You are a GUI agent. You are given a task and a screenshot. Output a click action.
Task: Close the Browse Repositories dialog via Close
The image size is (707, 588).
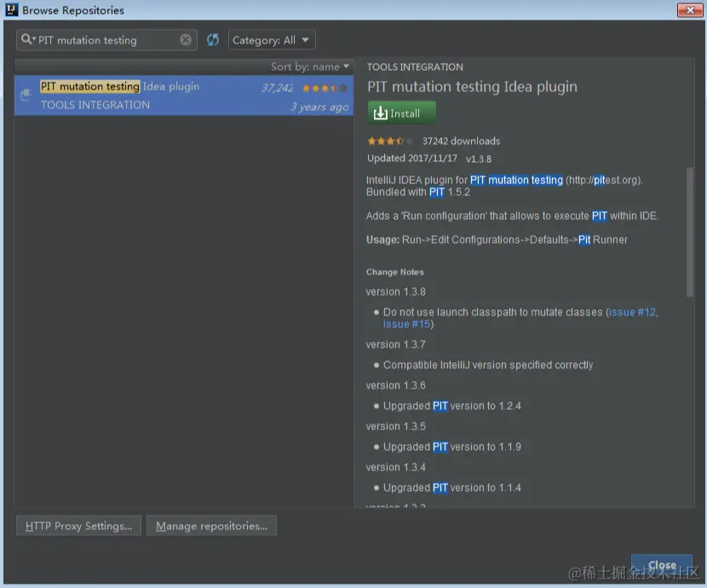click(662, 565)
